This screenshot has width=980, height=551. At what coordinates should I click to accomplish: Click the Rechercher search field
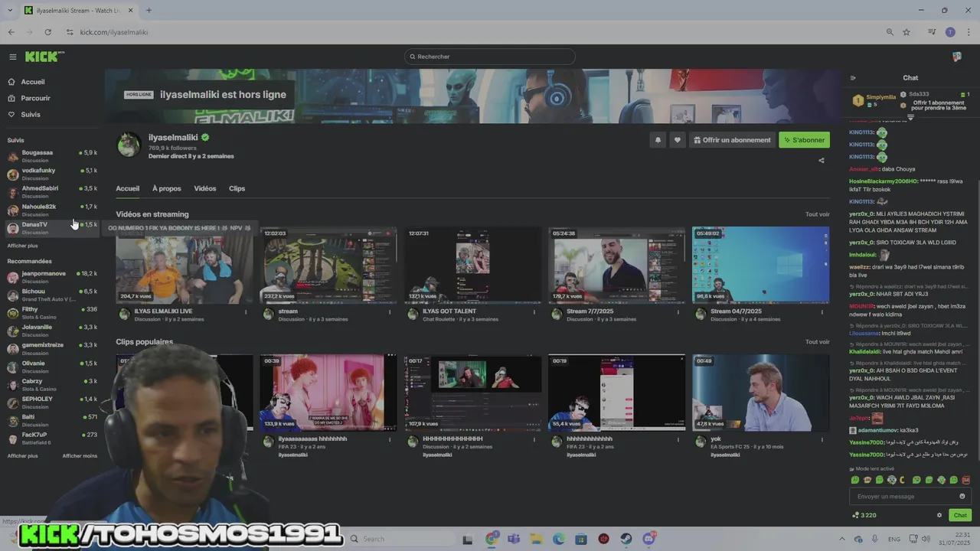490,57
